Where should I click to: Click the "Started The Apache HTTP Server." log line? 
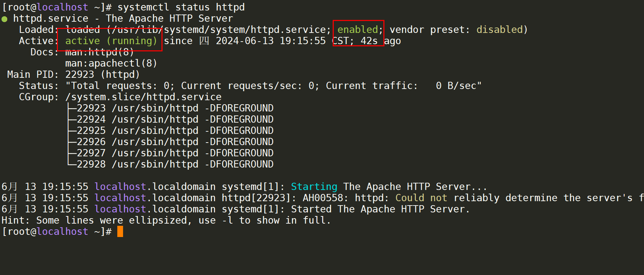(380, 209)
